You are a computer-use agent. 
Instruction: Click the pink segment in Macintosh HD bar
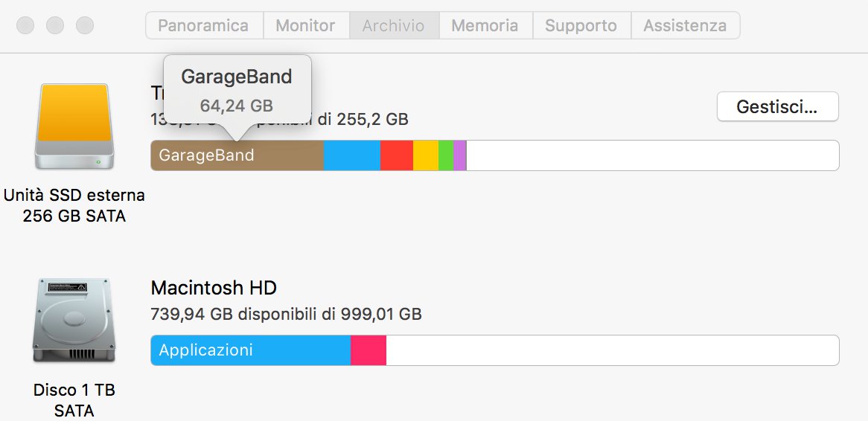(368, 350)
